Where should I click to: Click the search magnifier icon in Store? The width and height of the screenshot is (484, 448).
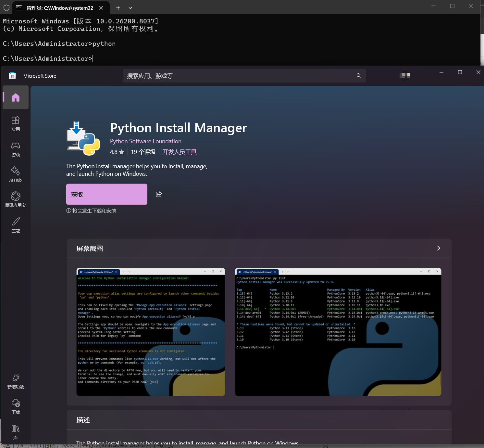pyautogui.click(x=359, y=76)
